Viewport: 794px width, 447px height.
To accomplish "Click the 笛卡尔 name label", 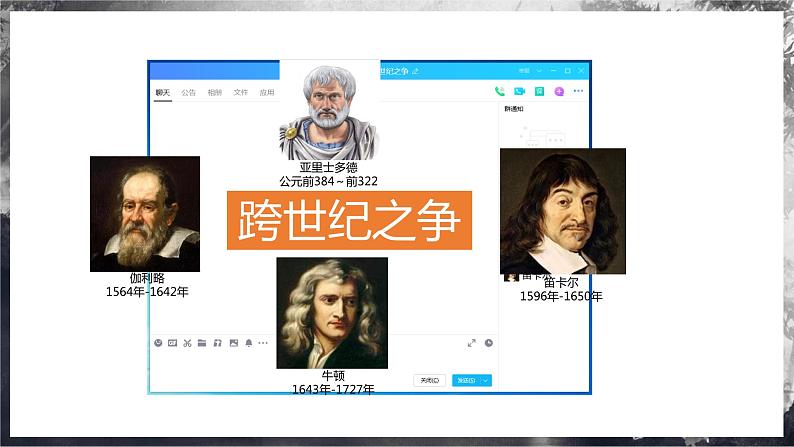I will 561,282.
